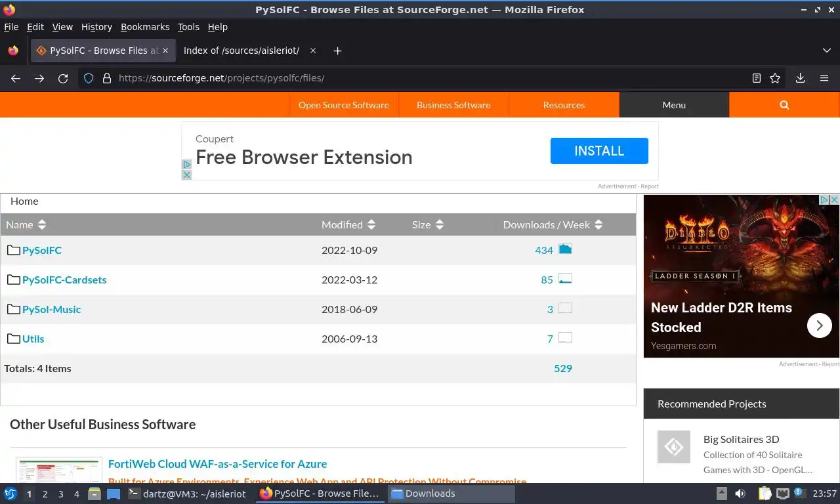
Task: Click the Utils folder icon
Action: coord(14,339)
